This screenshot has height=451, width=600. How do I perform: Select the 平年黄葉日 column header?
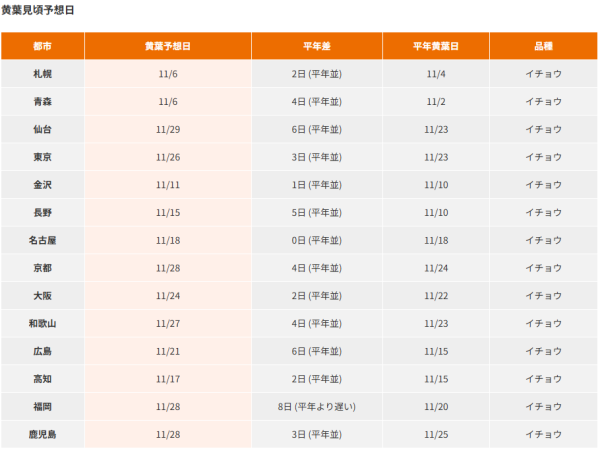[x=435, y=47]
